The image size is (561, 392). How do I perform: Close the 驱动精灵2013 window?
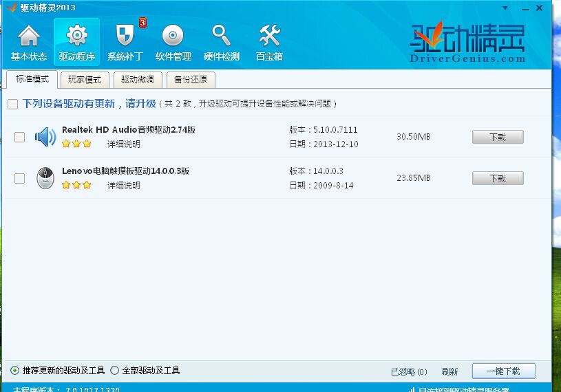[539, 8]
